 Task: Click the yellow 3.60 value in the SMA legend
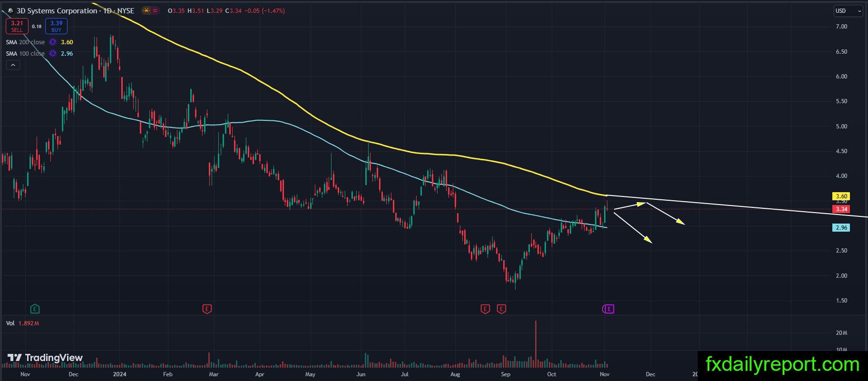[67, 42]
